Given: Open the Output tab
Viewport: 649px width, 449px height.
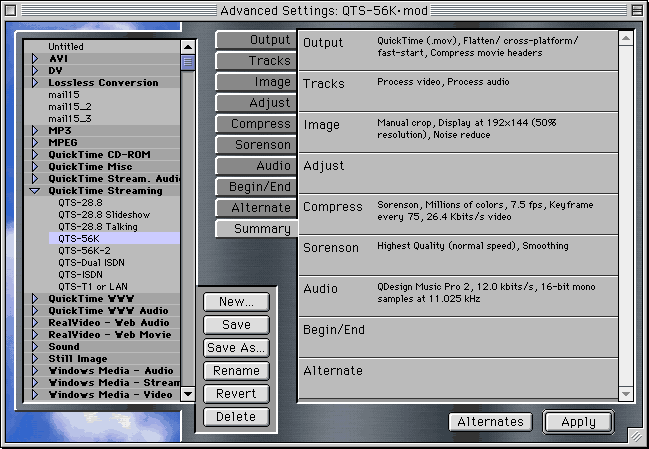Looking at the screenshot, I should [x=256, y=40].
